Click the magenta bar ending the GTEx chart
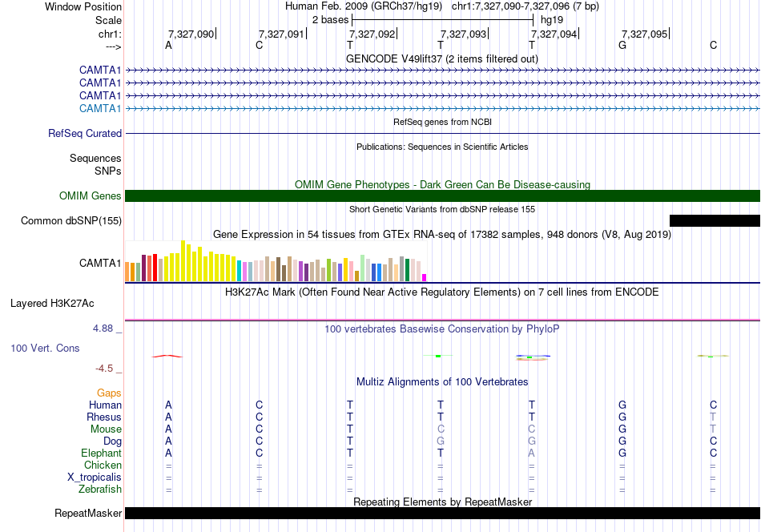This screenshot has width=761, height=532. [x=425, y=278]
